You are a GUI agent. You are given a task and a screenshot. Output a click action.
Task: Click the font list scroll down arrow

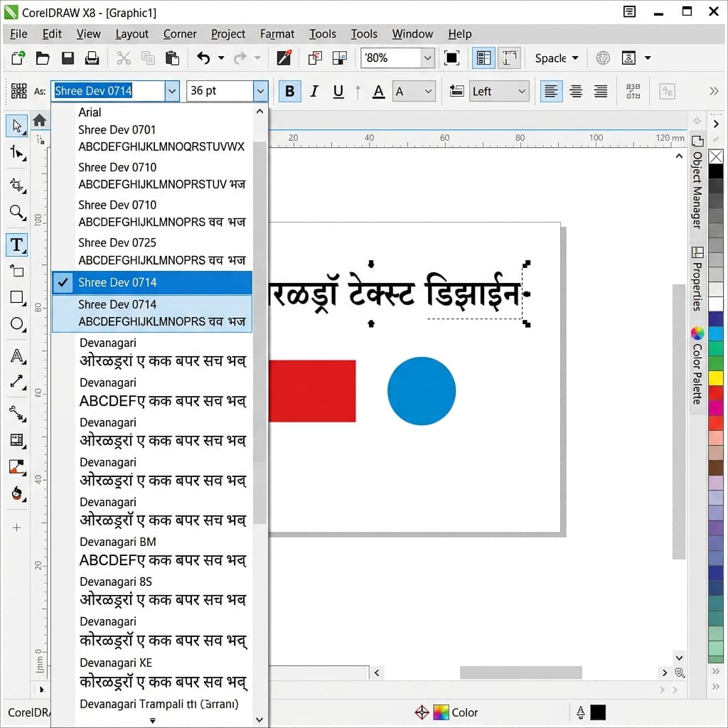tap(259, 719)
